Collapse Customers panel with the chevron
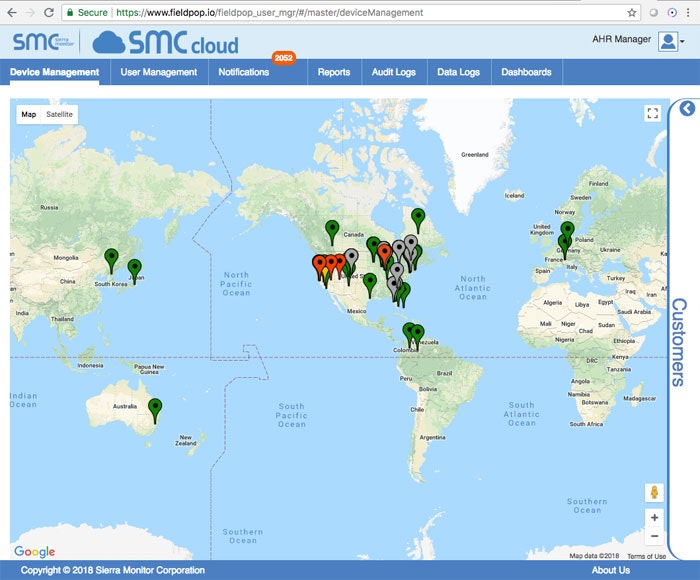The image size is (700, 580). [687, 108]
